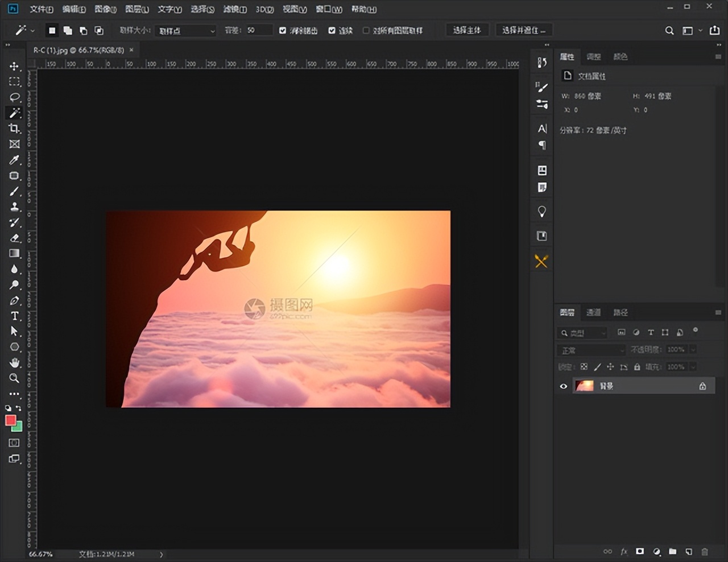Select the Hand tool

[14, 362]
